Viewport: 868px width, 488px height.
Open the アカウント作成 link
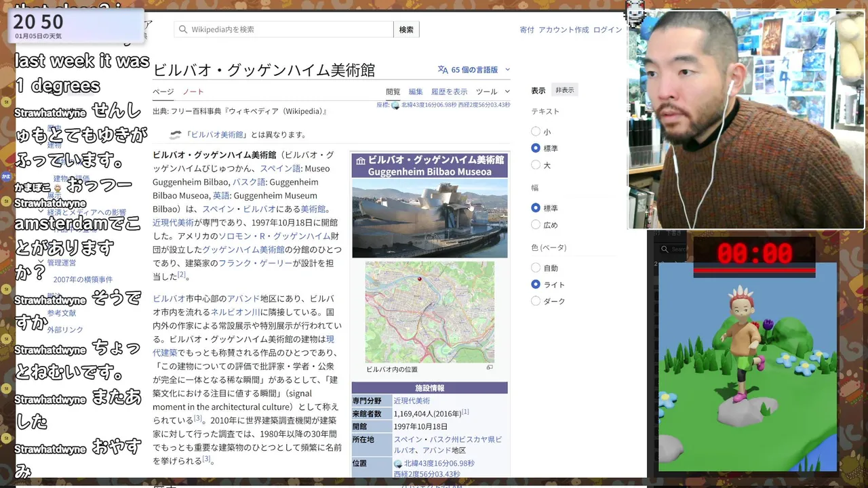point(564,30)
